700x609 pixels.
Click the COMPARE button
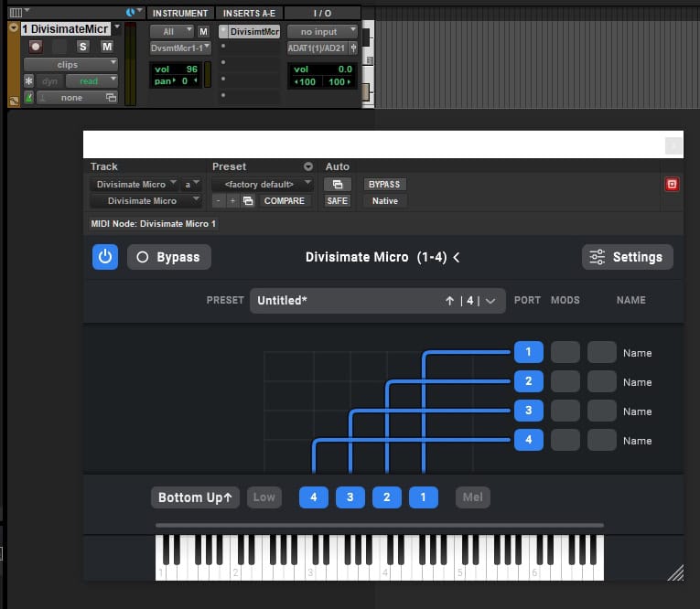(285, 201)
